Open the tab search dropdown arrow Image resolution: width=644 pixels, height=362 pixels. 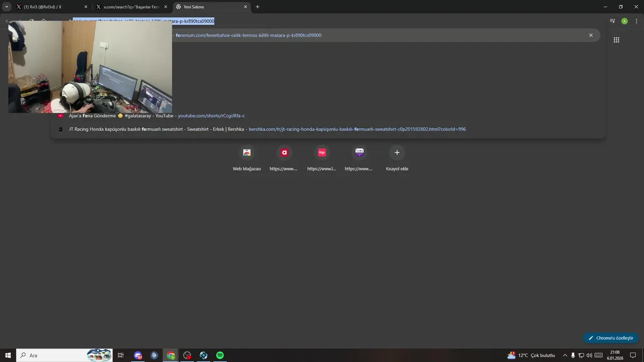point(7,7)
